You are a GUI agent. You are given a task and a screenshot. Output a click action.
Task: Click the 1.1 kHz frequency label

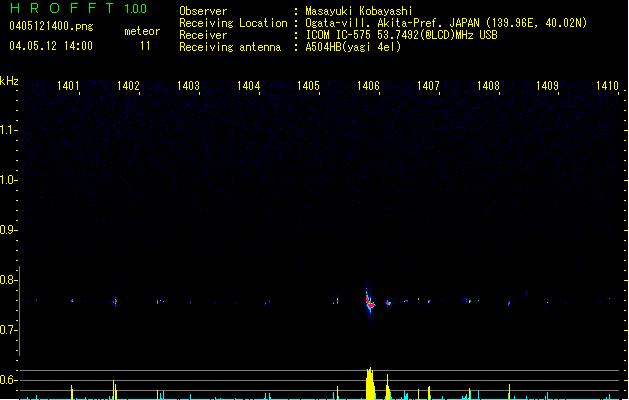tap(8, 130)
